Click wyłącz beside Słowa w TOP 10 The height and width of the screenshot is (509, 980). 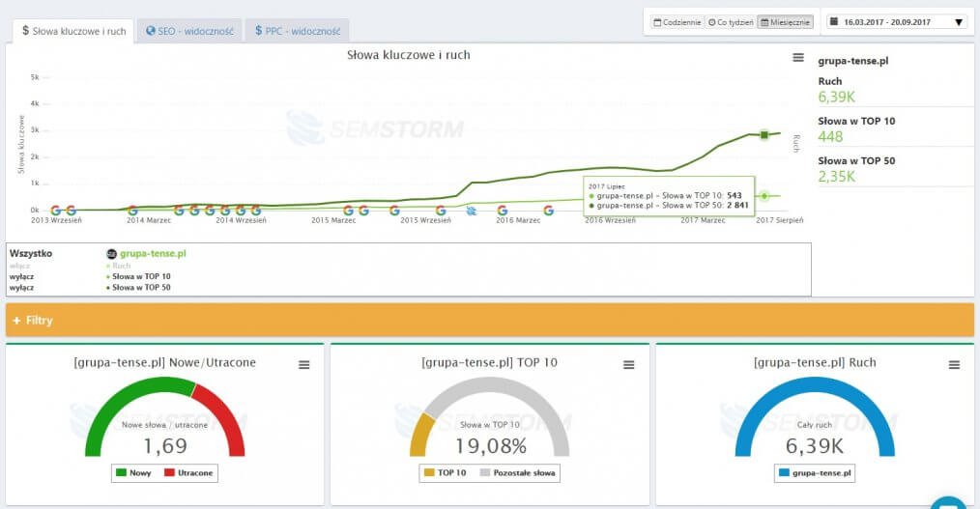(22, 276)
